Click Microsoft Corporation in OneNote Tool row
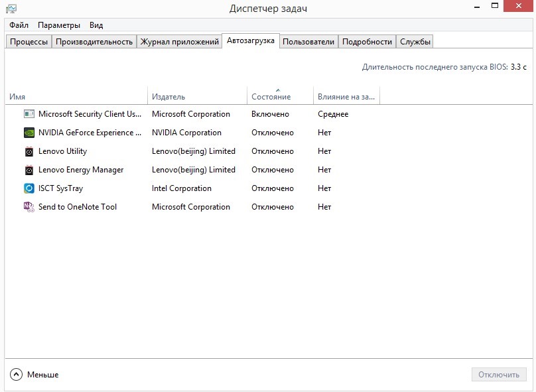The image size is (536, 392). [x=191, y=207]
